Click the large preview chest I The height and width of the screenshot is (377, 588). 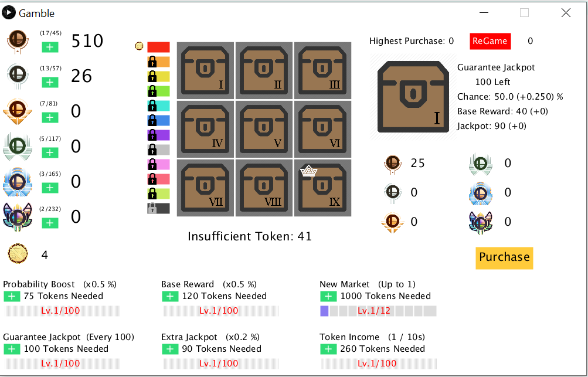tap(413, 96)
